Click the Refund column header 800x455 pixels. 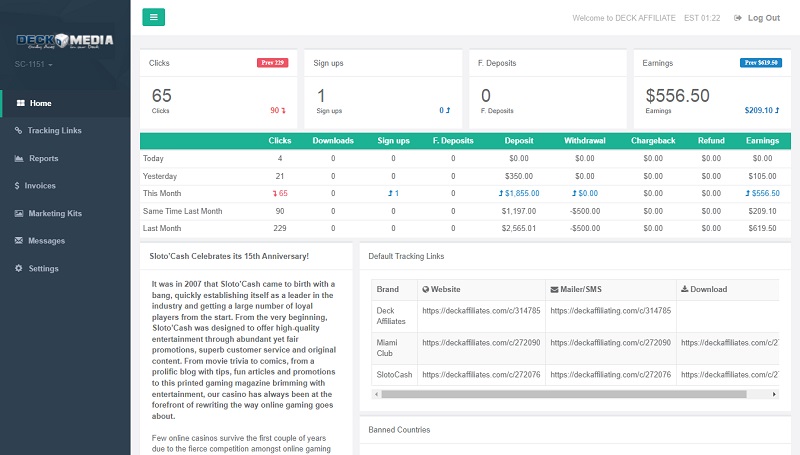(711, 141)
